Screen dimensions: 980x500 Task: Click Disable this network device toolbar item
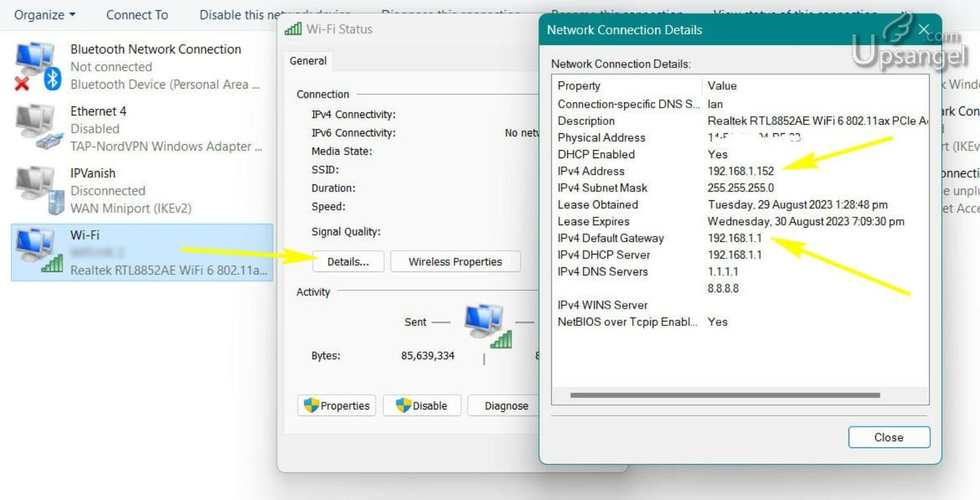[274, 15]
